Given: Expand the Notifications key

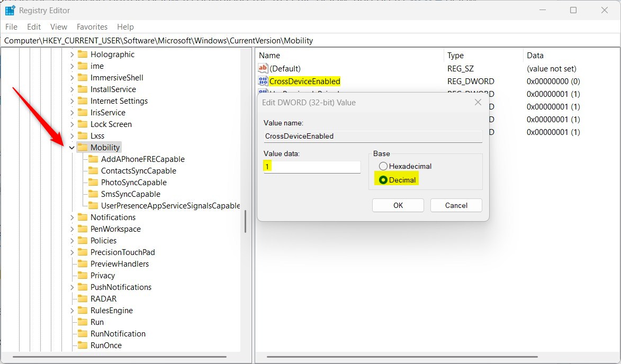Looking at the screenshot, I should click(x=71, y=217).
